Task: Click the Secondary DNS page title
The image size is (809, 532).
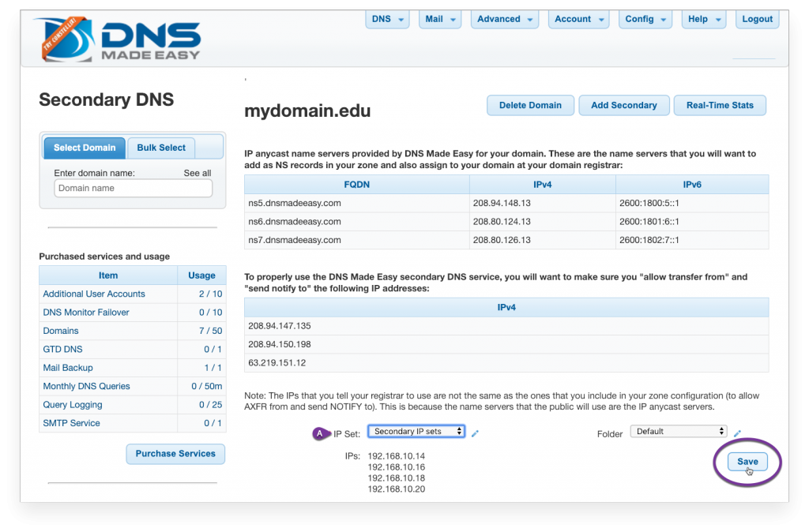Action: coord(107,99)
